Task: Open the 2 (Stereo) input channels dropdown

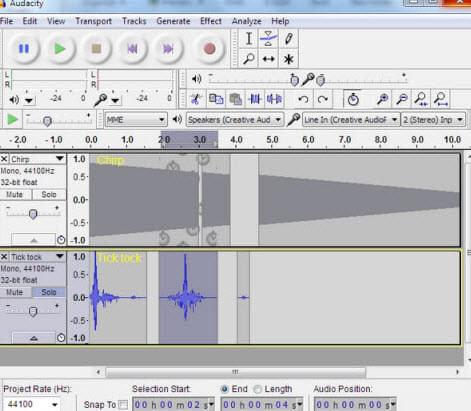Action: tap(433, 120)
